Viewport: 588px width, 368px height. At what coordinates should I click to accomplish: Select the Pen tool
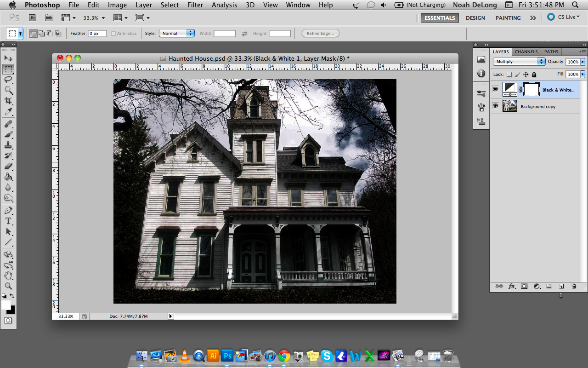coord(8,210)
